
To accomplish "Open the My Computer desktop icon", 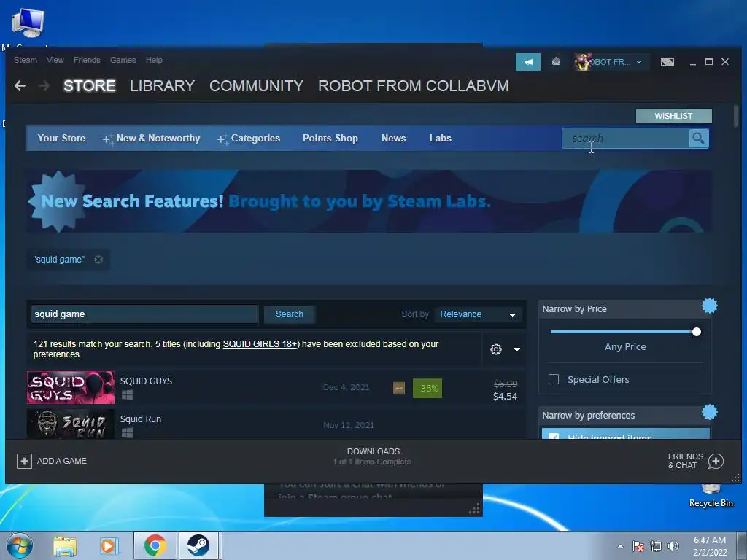I will (x=28, y=23).
